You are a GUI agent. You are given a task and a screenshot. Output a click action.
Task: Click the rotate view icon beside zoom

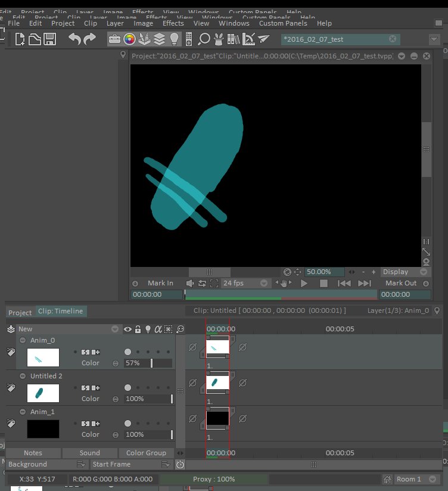coord(287,272)
